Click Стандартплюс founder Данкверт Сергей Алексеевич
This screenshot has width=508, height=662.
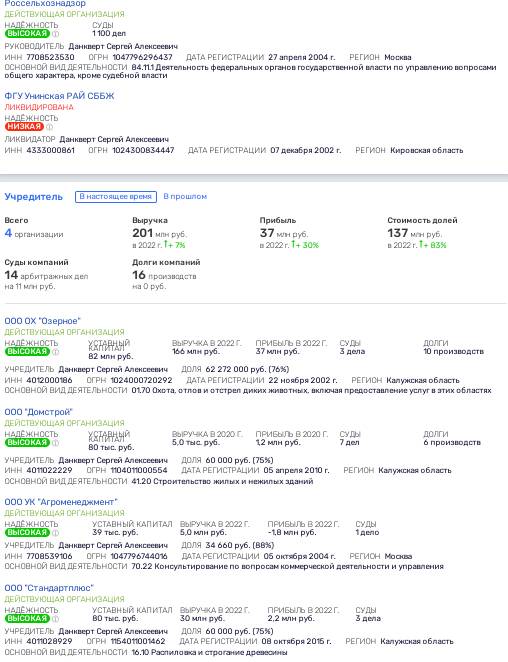(x=113, y=631)
